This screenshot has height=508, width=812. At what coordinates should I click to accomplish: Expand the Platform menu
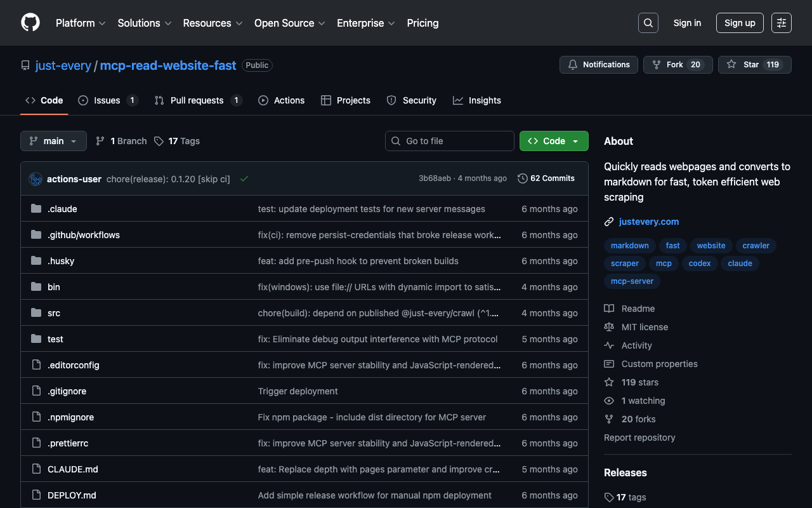(80, 23)
